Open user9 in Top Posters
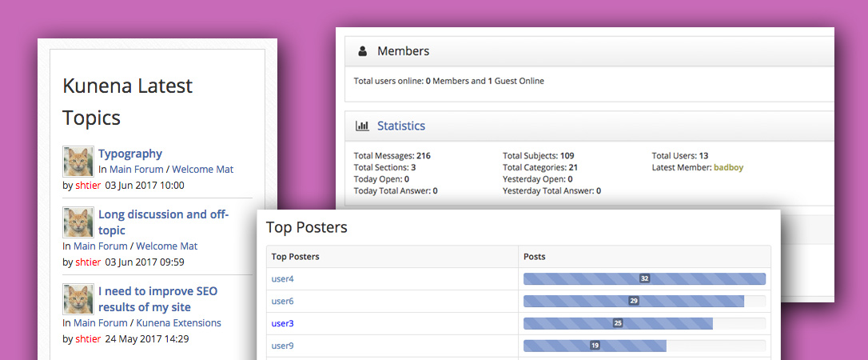Viewport: 868px width, 360px height. (x=282, y=346)
